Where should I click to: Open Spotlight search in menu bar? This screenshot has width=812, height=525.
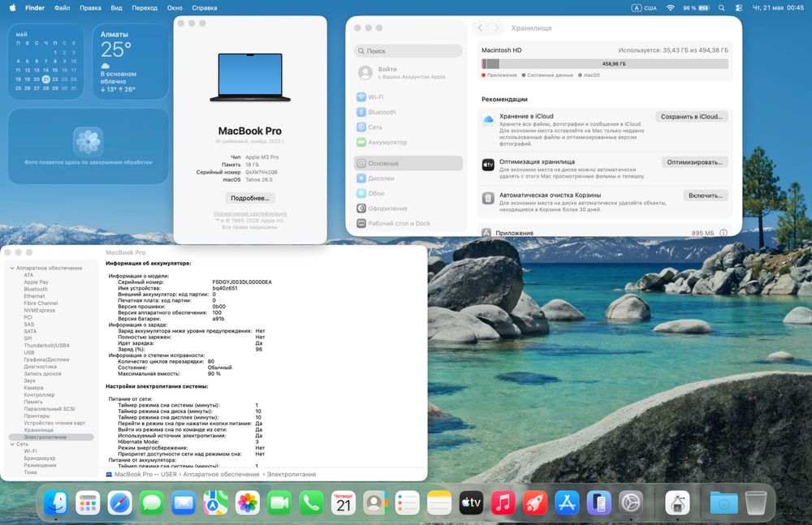click(721, 8)
